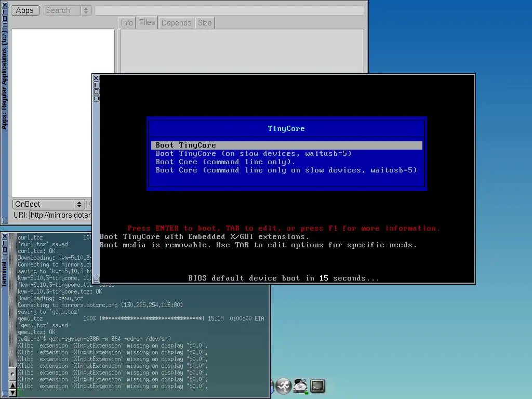Screen dimensions: 532x399
Task: Switch to the Depends tab
Action: pyautogui.click(x=176, y=23)
